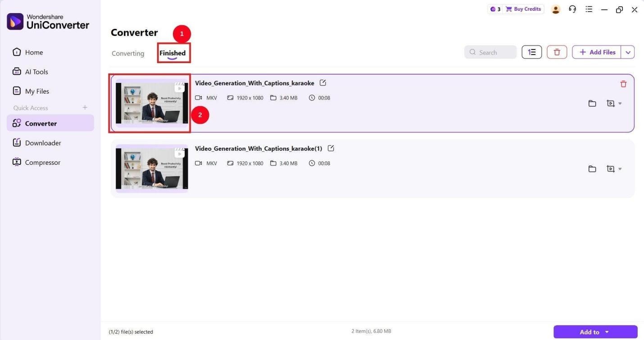The width and height of the screenshot is (644, 340).
Task: Click the Wondershare UniConverter logo
Action: pos(48,22)
